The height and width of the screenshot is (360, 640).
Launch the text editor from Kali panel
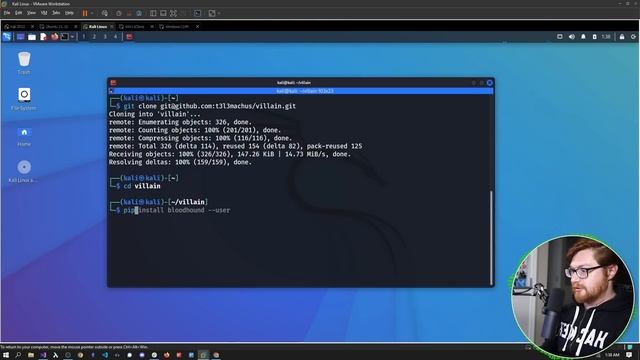[x=43, y=37]
